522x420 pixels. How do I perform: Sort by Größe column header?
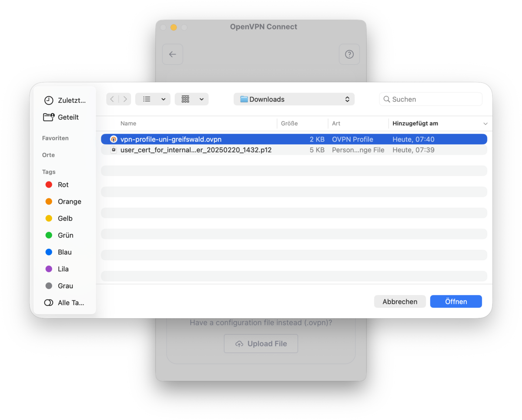tap(289, 124)
